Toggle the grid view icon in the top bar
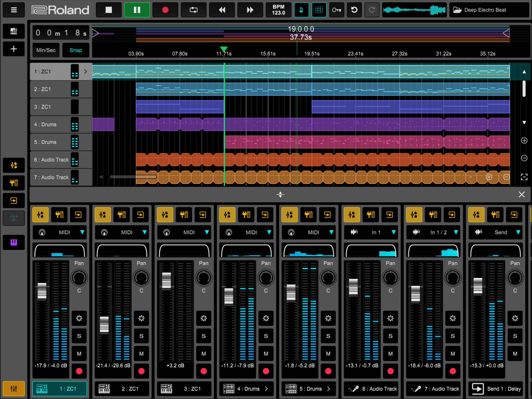Screen dimensions: 532x399 click(x=319, y=10)
